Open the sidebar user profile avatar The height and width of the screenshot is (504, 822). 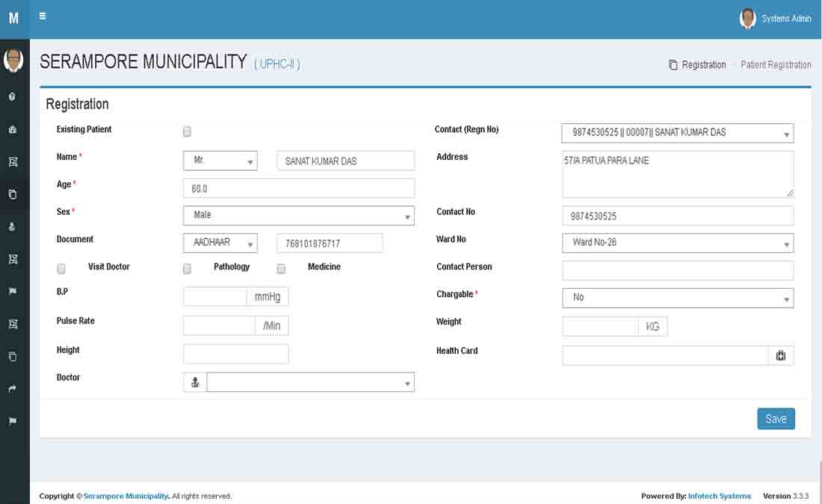(x=13, y=60)
